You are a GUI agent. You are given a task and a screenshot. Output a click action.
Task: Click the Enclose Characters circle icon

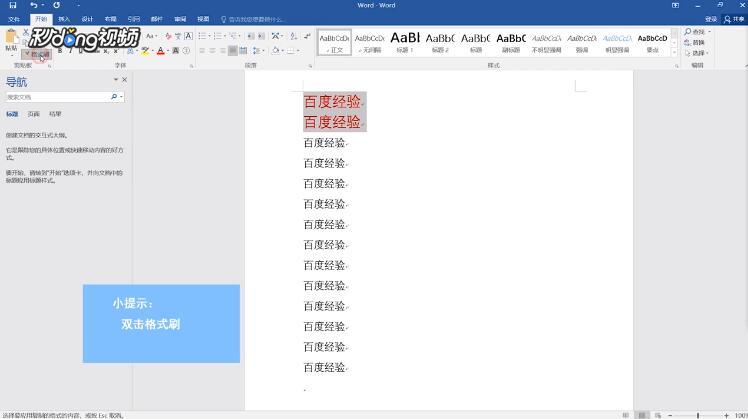[186, 51]
